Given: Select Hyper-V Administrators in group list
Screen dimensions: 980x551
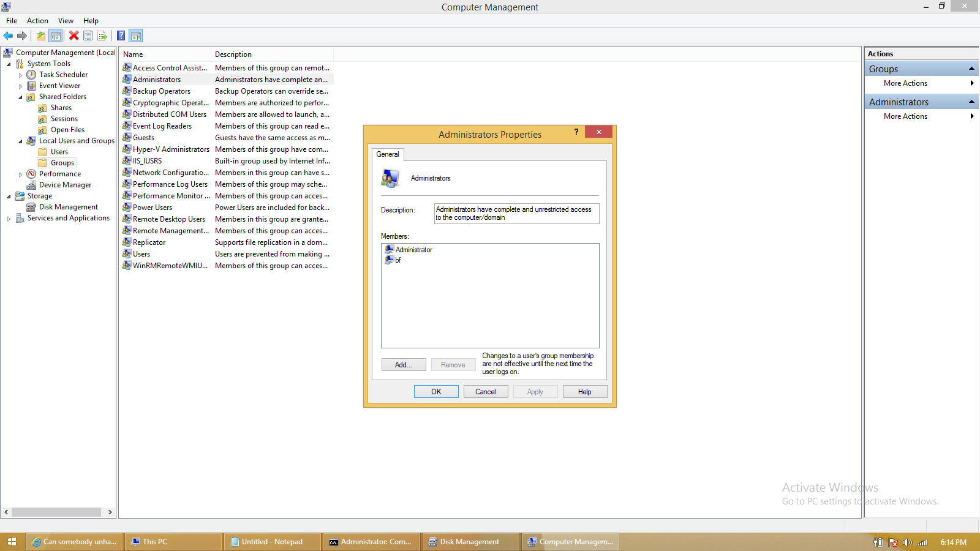Looking at the screenshot, I should click(x=171, y=149).
